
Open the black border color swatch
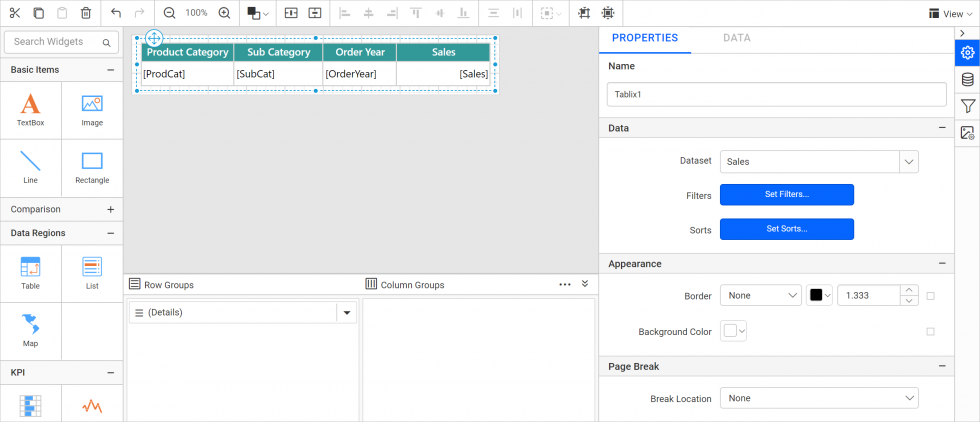819,296
